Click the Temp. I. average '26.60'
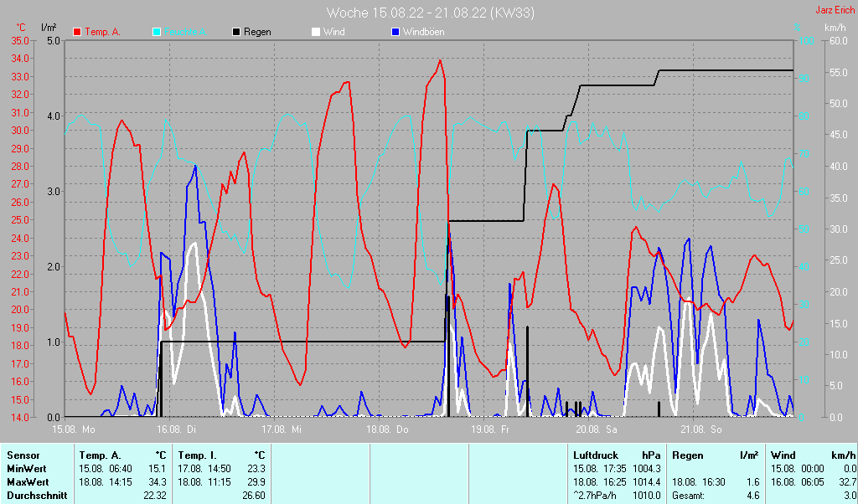This screenshot has height=504, width=858. click(253, 496)
